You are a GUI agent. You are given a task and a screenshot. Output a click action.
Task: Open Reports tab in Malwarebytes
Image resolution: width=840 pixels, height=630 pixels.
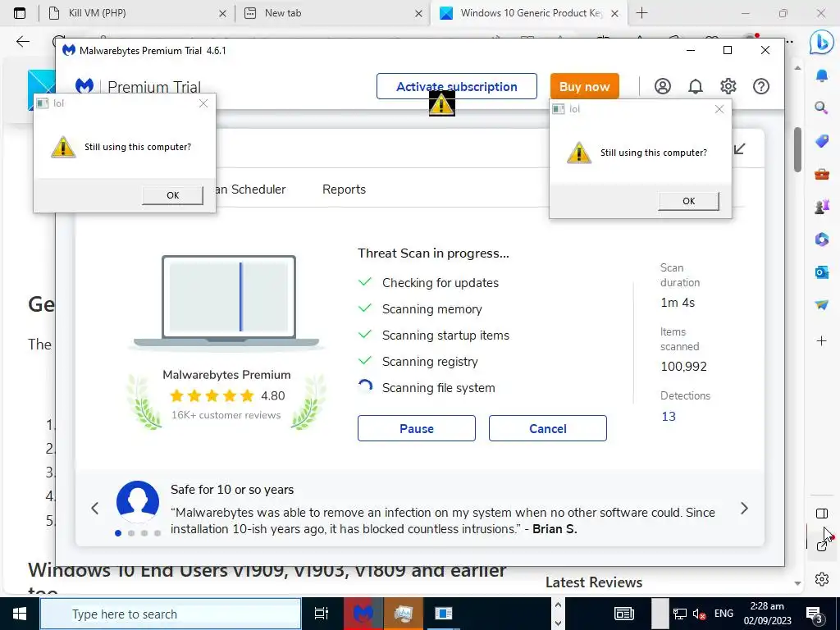(344, 189)
